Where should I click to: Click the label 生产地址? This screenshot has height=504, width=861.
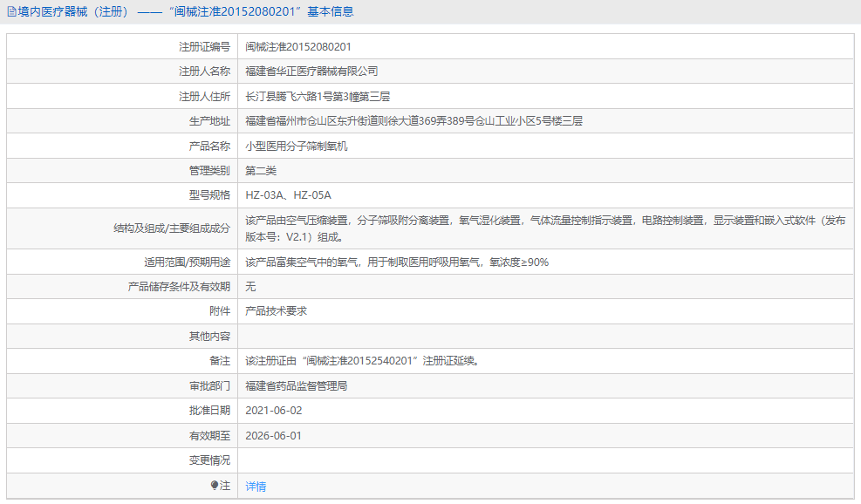click(209, 121)
